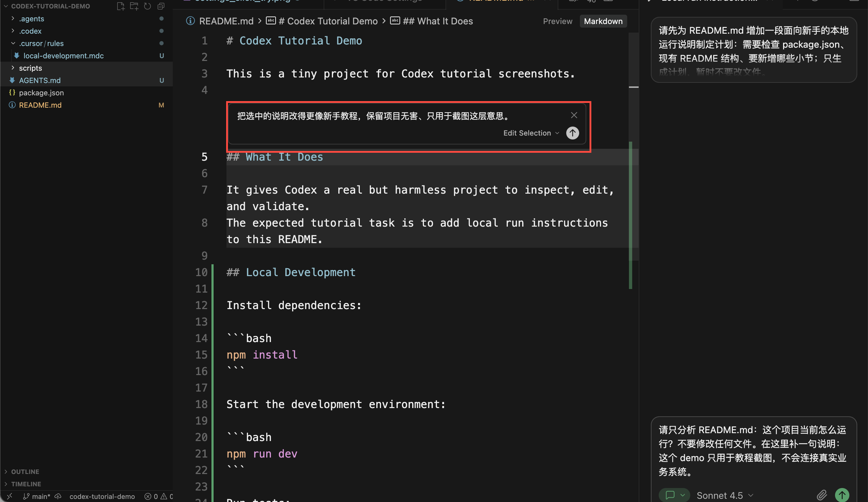
Task: Click the '## What It Does' heading line
Action: tap(275, 157)
